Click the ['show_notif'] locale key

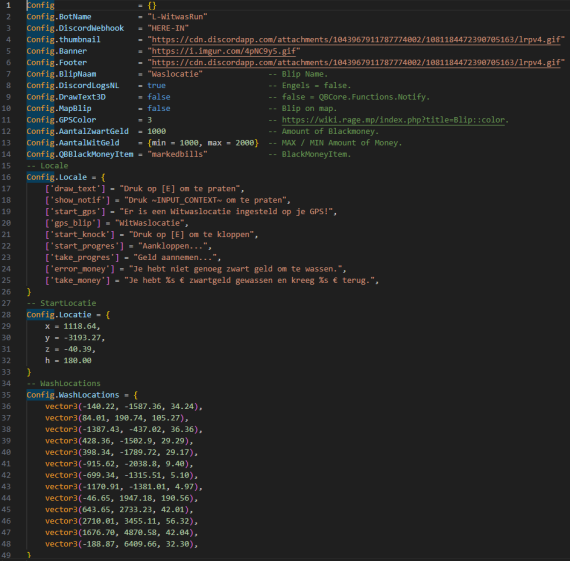[x=77, y=200]
